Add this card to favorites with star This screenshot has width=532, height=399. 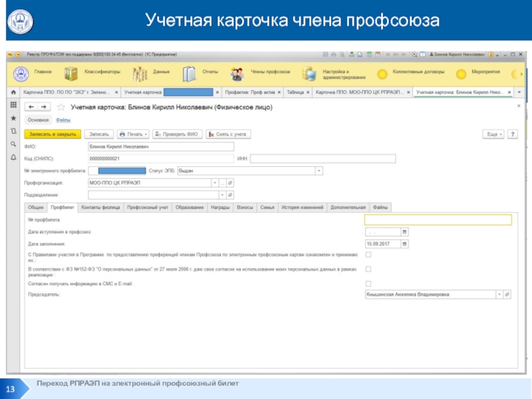pyautogui.click(x=62, y=106)
